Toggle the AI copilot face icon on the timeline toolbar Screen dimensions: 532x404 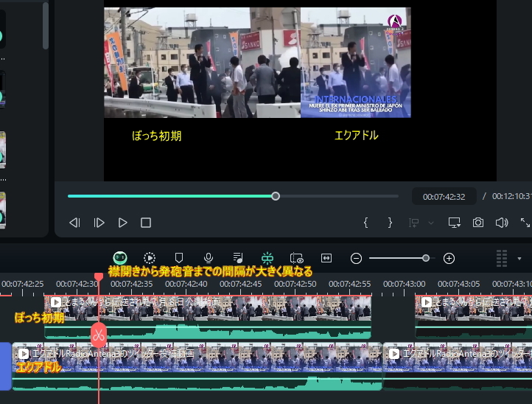[120, 258]
